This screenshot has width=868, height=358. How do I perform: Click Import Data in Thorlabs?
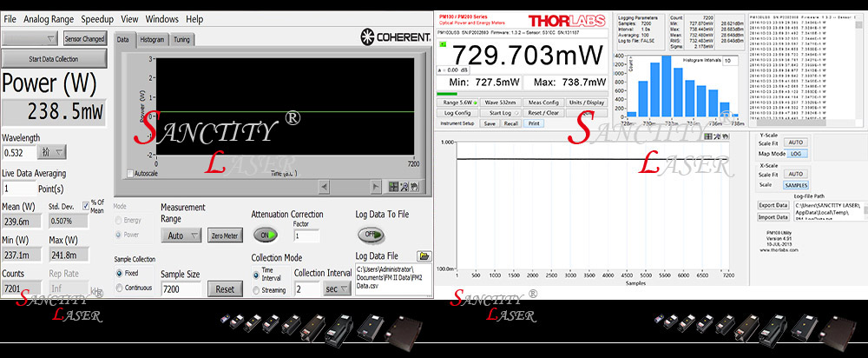pos(773,217)
